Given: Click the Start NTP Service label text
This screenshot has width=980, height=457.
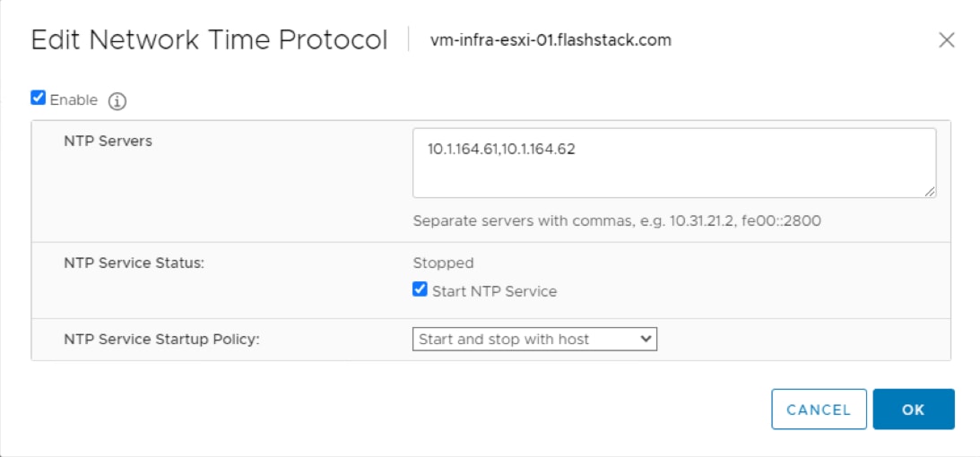Looking at the screenshot, I should [494, 291].
